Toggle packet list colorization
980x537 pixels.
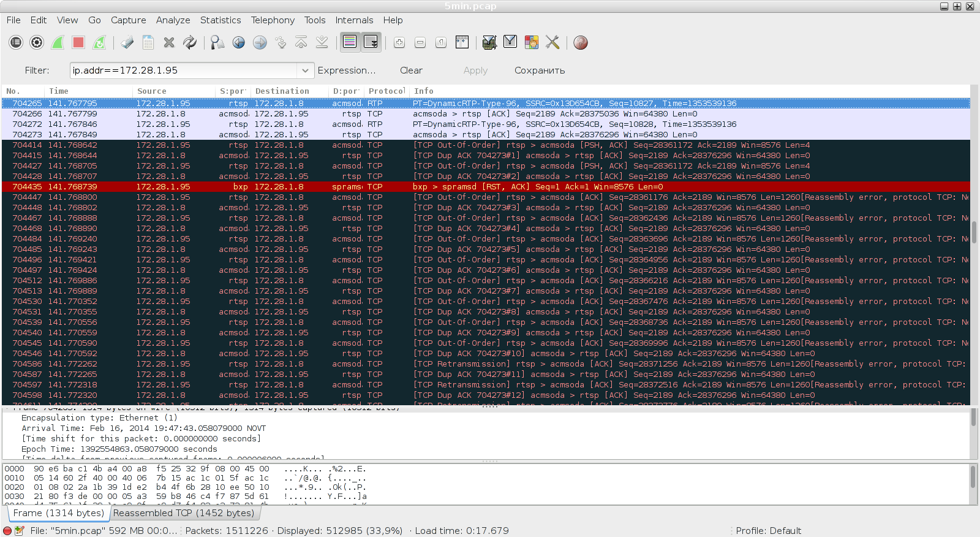[x=350, y=42]
